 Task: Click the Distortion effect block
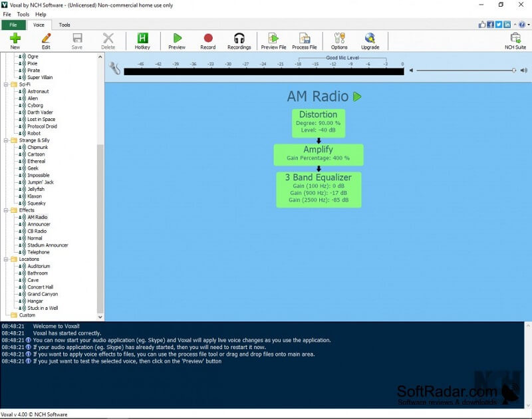318,123
